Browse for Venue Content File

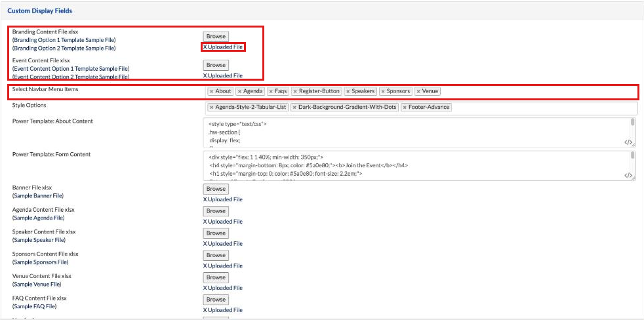coord(216,277)
